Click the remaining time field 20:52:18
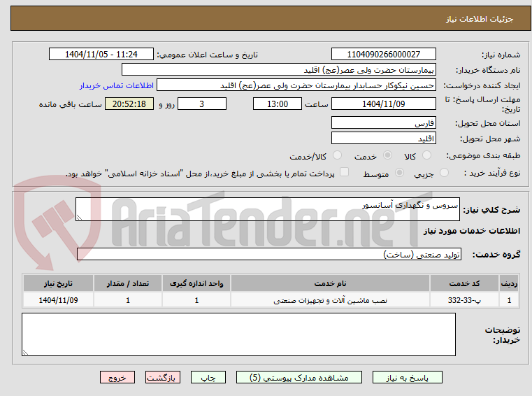The height and width of the screenshot is (396, 532). (x=129, y=104)
